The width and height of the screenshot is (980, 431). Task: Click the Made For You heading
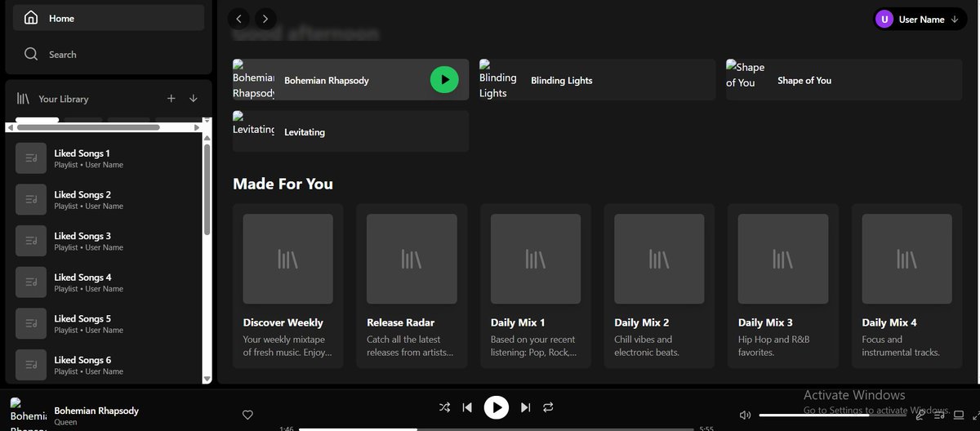tap(283, 184)
